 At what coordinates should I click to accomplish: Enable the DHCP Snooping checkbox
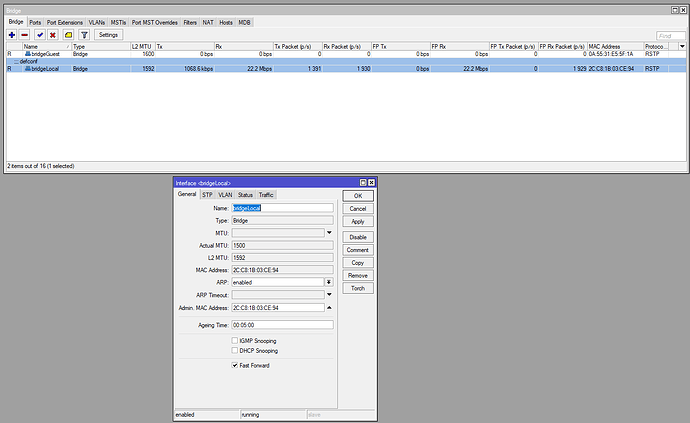point(235,351)
